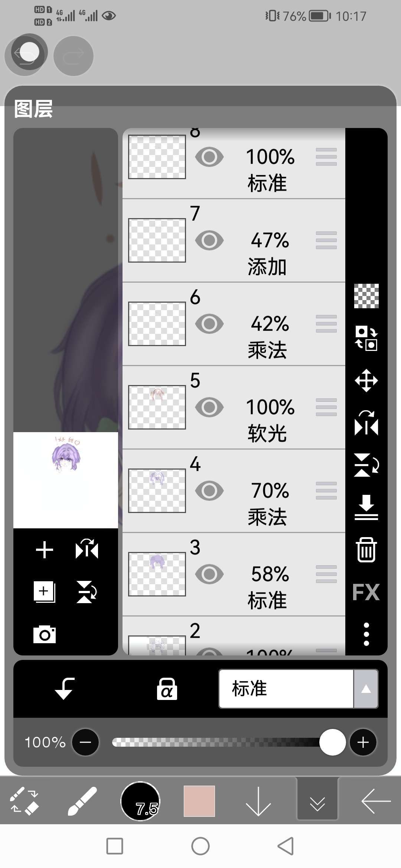The image size is (401, 868).
Task: Add a new layer with plus icon
Action: click(45, 550)
